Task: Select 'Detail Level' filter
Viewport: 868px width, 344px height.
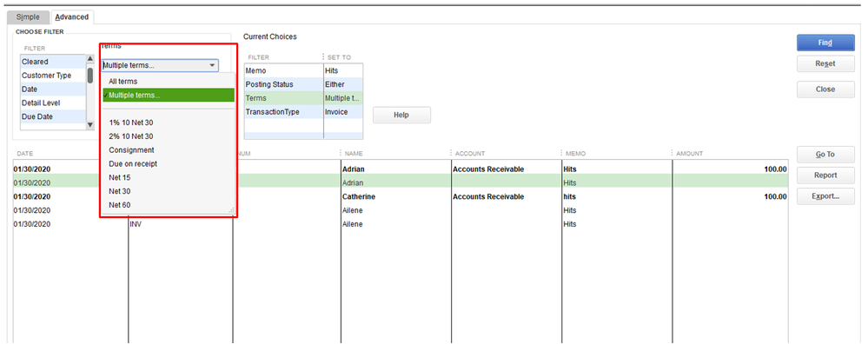Action: [53, 103]
